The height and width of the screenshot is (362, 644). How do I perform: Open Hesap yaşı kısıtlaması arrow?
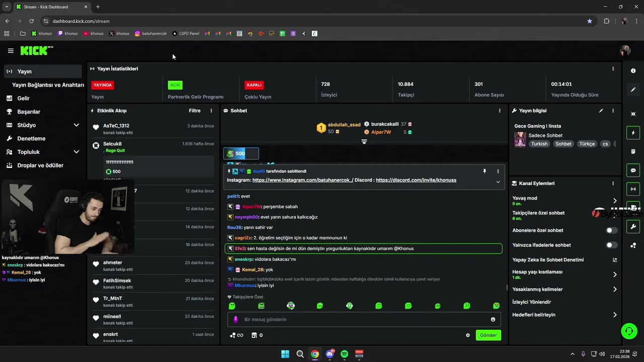point(615,275)
